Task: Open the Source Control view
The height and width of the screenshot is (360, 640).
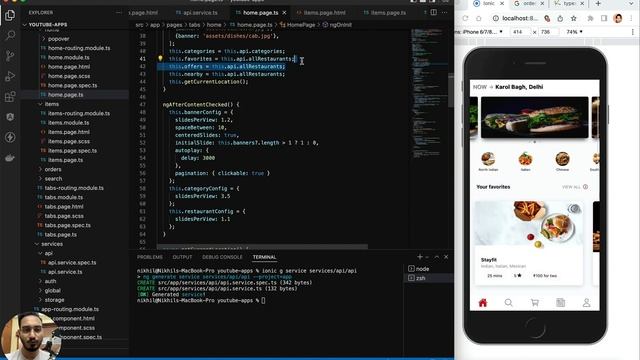Action: (10, 56)
